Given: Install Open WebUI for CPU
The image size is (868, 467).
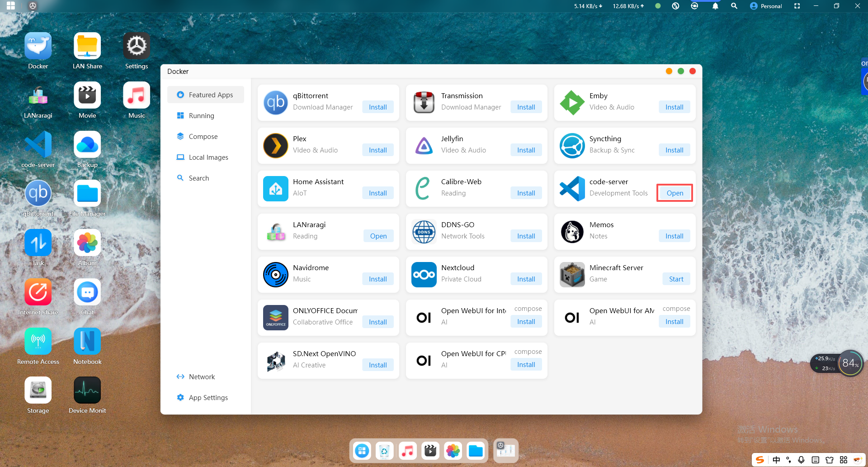Looking at the screenshot, I should [526, 365].
